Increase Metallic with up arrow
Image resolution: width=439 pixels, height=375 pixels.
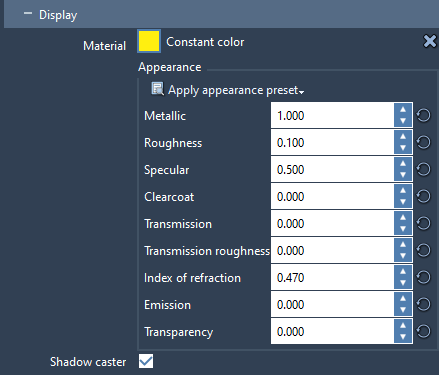click(403, 110)
